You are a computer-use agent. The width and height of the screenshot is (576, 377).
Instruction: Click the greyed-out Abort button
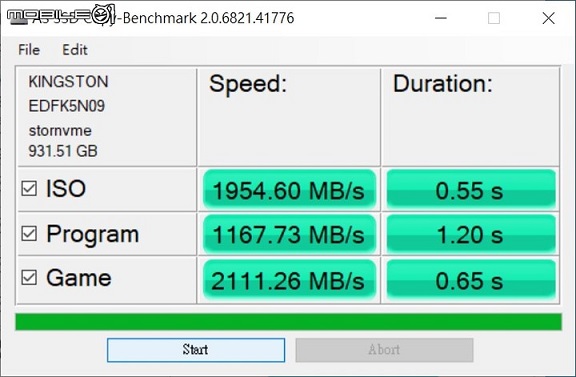point(384,350)
